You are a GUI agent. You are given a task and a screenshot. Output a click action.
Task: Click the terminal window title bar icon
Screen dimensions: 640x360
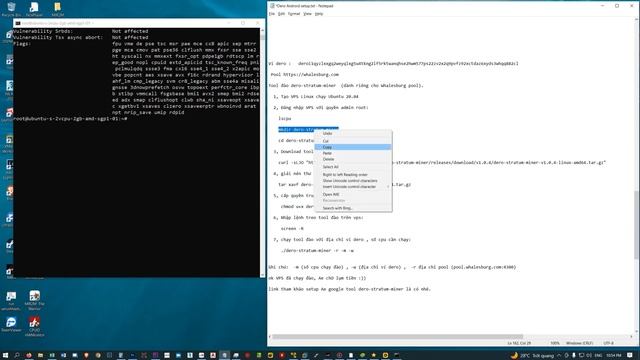[18, 23]
